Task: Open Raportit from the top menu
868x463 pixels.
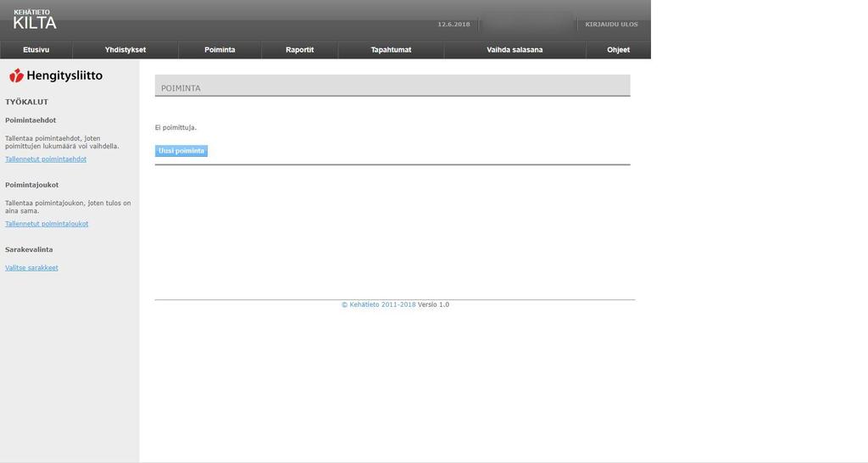Action: tap(299, 50)
